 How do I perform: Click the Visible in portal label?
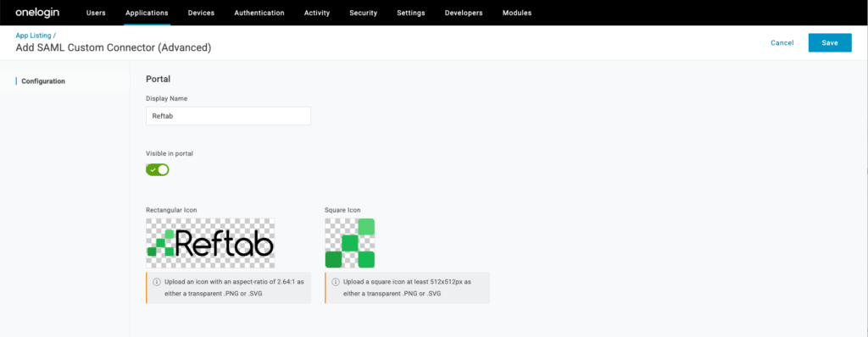170,153
